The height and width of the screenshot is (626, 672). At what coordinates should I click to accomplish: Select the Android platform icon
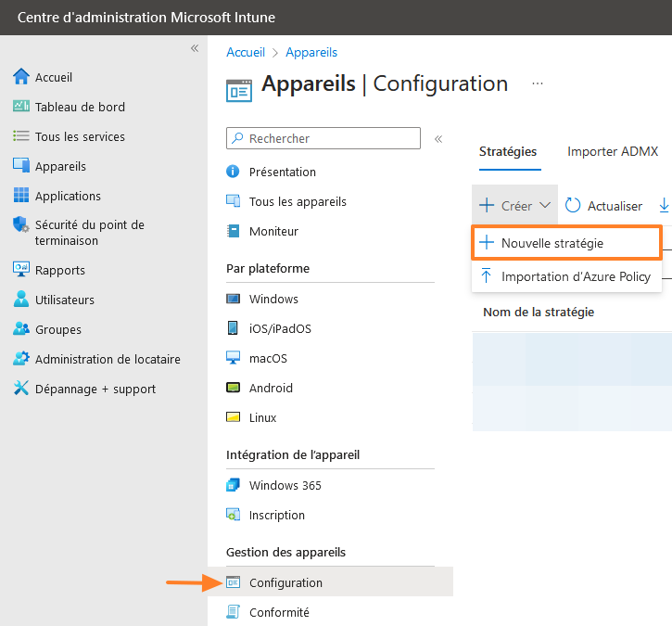point(233,388)
